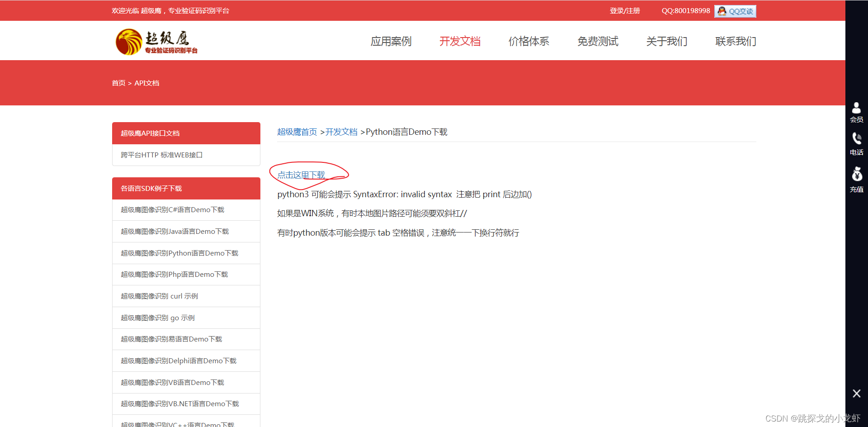Go to 价格体系 in the navigation
868x427 pixels.
pyautogui.click(x=529, y=41)
